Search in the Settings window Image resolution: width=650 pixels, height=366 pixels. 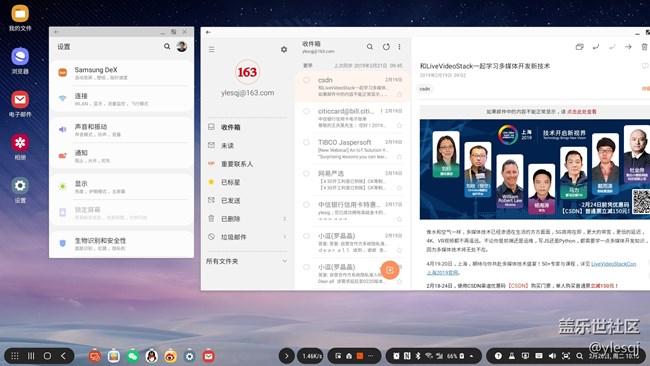(x=167, y=46)
